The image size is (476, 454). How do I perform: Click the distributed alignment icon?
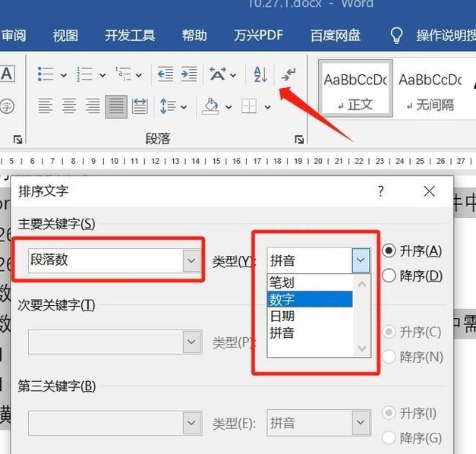(x=140, y=106)
